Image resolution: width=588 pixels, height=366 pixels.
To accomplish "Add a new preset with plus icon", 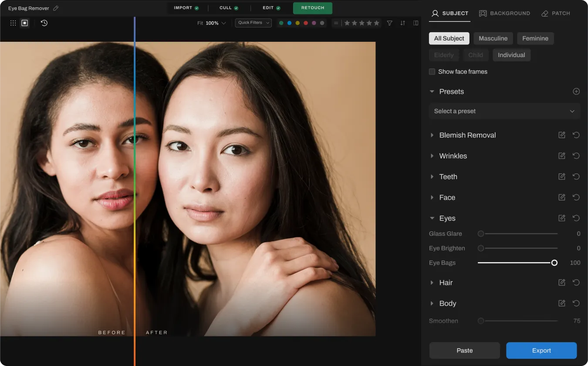I will 576,91.
